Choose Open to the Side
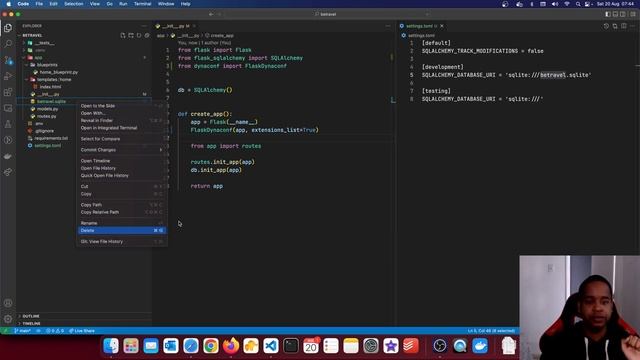The width and height of the screenshot is (640, 360). pyautogui.click(x=121, y=106)
